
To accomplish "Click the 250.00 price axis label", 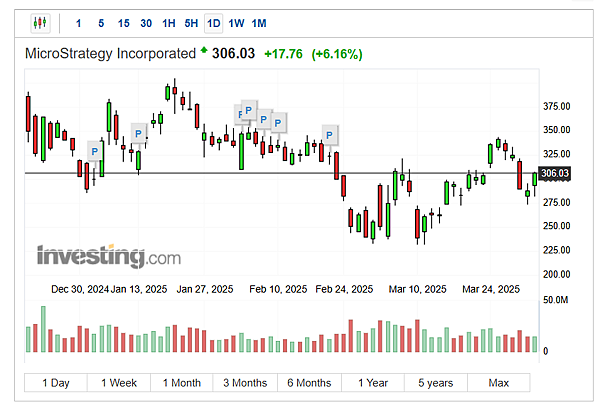I will click(557, 226).
